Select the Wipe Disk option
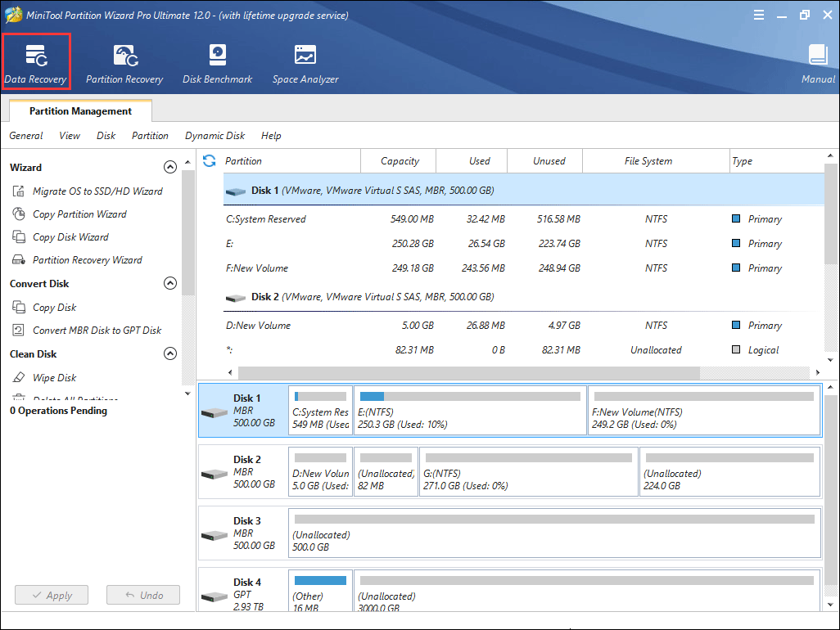This screenshot has height=630, width=840. tap(54, 378)
